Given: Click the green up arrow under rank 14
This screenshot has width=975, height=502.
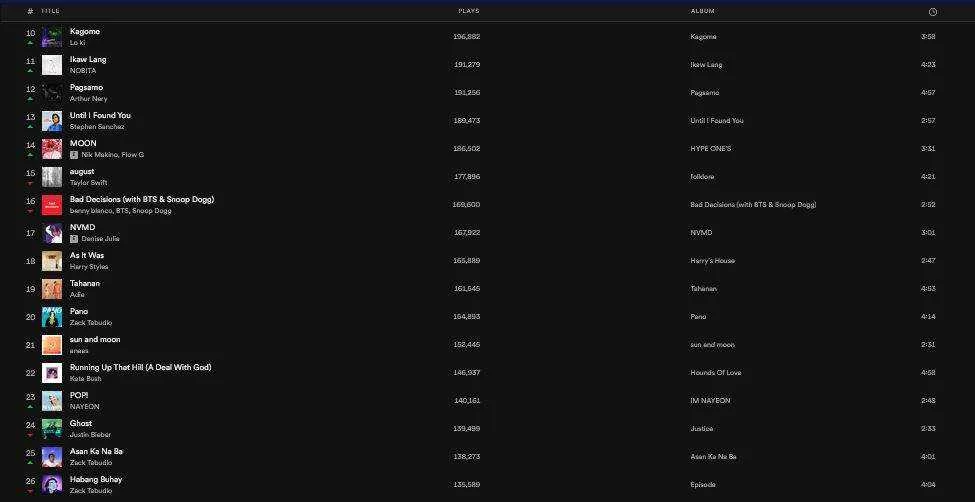Looking at the screenshot, I should click(30, 155).
